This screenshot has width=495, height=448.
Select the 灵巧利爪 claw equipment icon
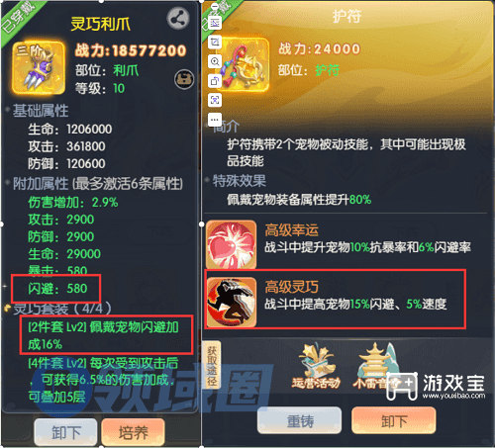tap(39, 67)
